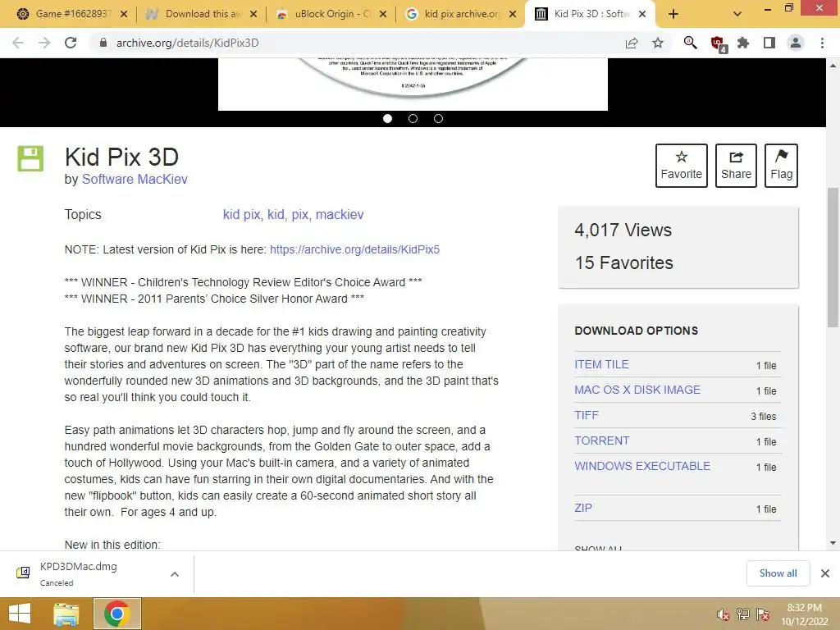Expand KPD3DMac.dmg download options chevron
The height and width of the screenshot is (630, 840).
coord(174,574)
